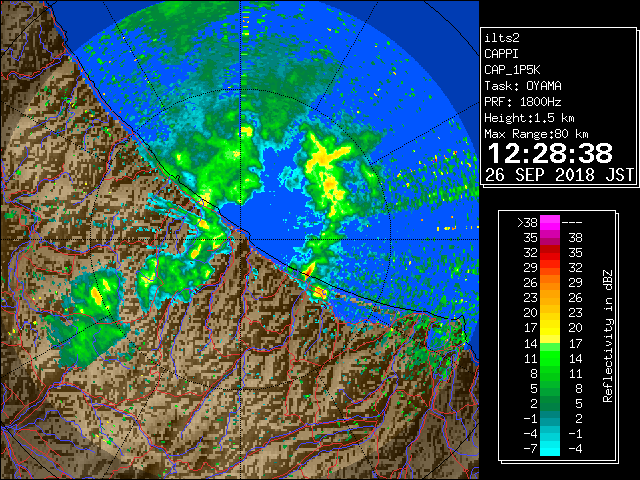Select the 'Task: OYAMA' line
This screenshot has width=640, height=480.
pos(523,86)
